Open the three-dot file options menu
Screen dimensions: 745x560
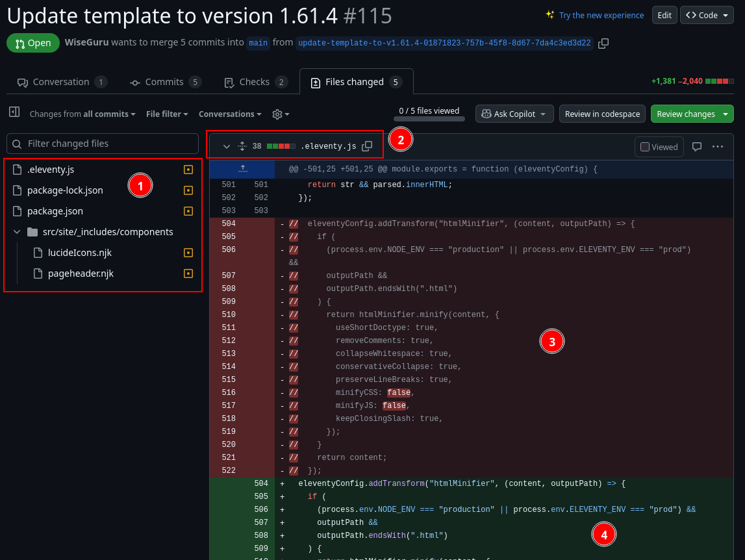717,147
